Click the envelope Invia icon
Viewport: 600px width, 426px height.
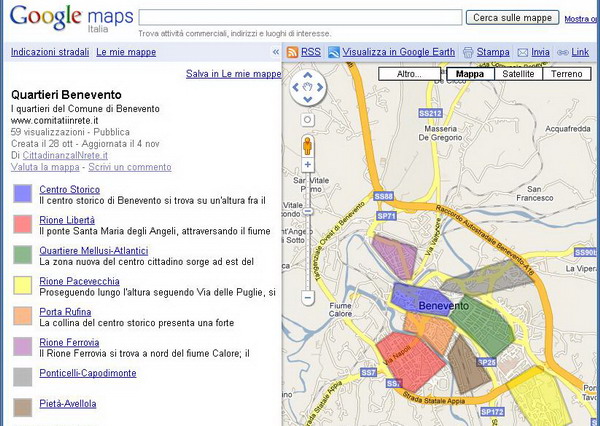point(523,52)
